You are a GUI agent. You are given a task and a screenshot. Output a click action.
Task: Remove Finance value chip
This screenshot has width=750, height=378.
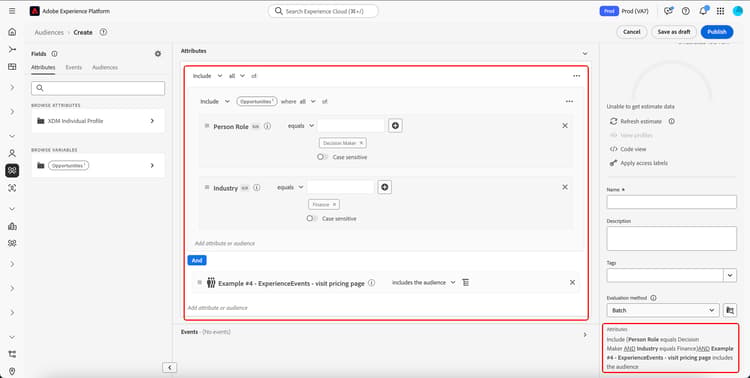[x=334, y=204]
